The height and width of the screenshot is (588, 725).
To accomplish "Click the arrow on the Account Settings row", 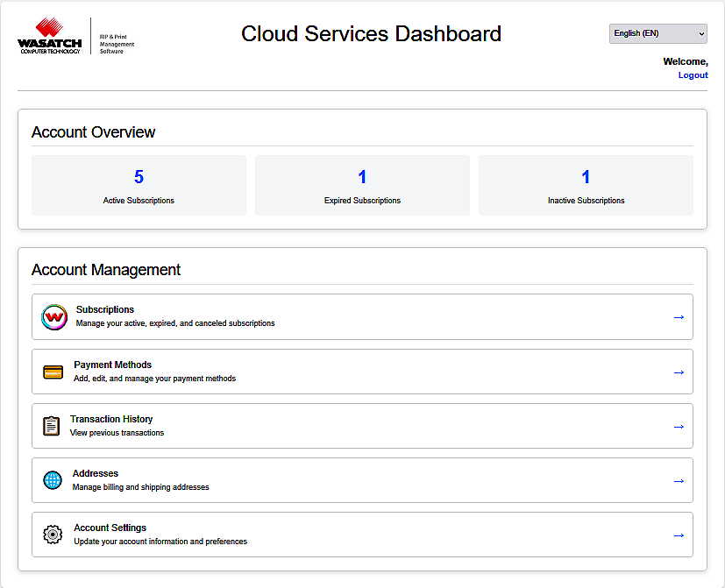I will [x=678, y=535].
